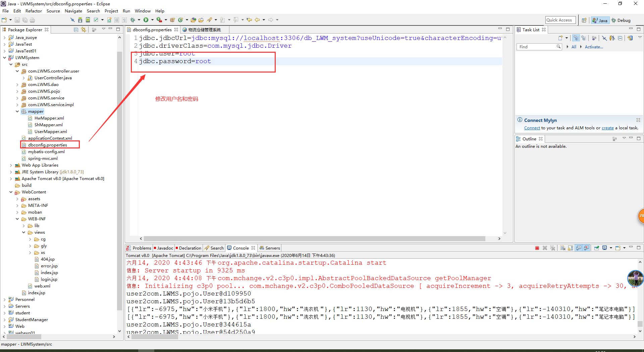The width and height of the screenshot is (644, 352).
Task: Expand the com.LWMS.dao package
Action: (x=17, y=85)
